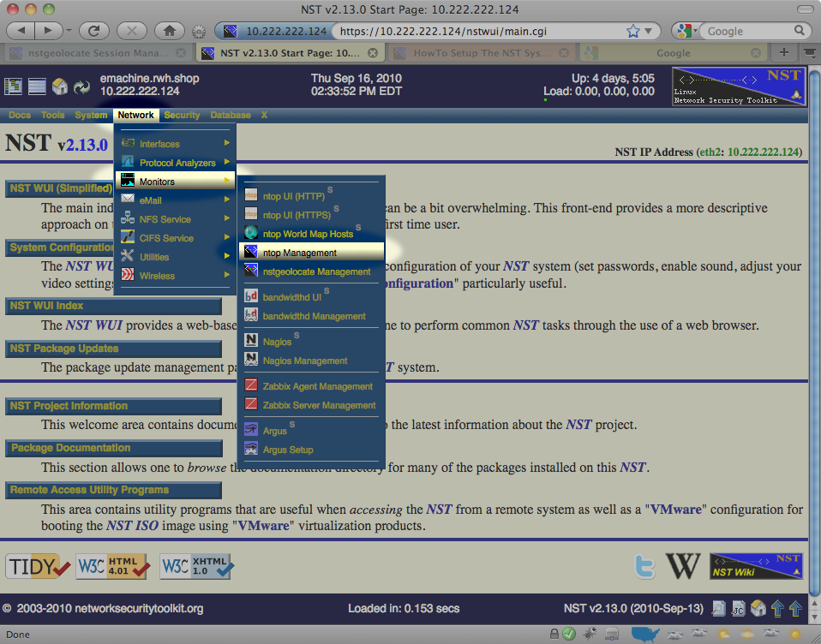
Task: Open the Docs menu
Action: (20, 115)
